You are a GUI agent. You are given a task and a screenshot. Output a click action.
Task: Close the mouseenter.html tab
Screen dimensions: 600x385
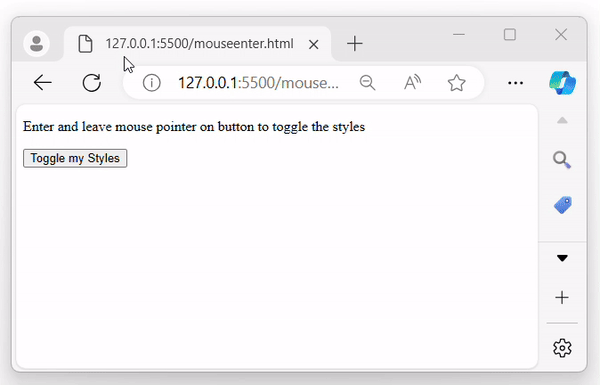313,44
